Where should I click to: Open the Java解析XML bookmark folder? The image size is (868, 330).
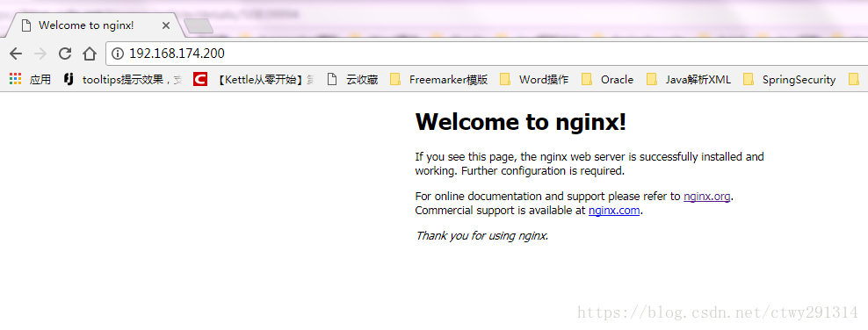click(x=689, y=79)
